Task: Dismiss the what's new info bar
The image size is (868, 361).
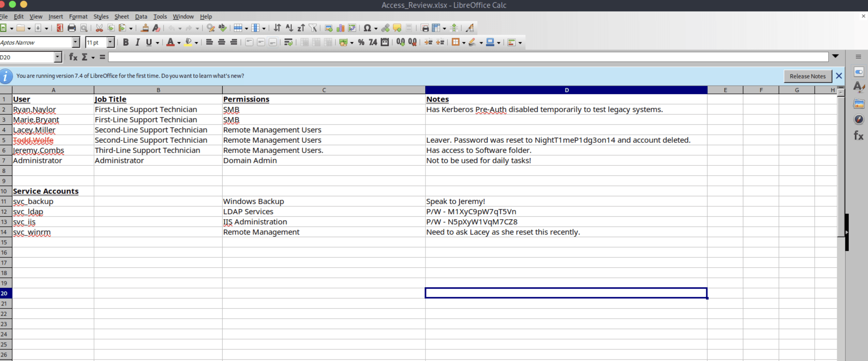Action: pos(839,76)
